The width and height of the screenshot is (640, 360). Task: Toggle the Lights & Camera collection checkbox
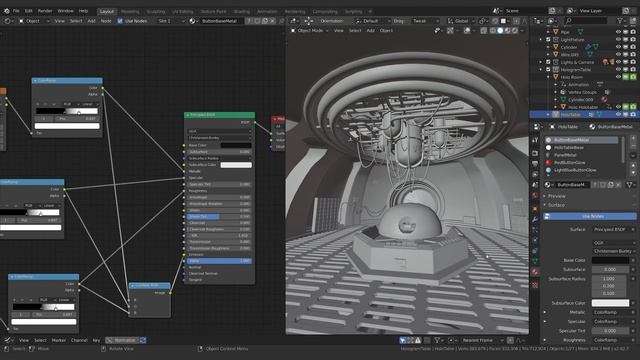[549, 62]
